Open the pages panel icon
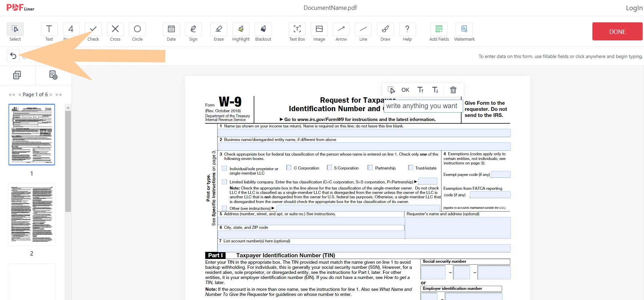Image resolution: width=644 pixels, height=300 pixels. pyautogui.click(x=17, y=75)
